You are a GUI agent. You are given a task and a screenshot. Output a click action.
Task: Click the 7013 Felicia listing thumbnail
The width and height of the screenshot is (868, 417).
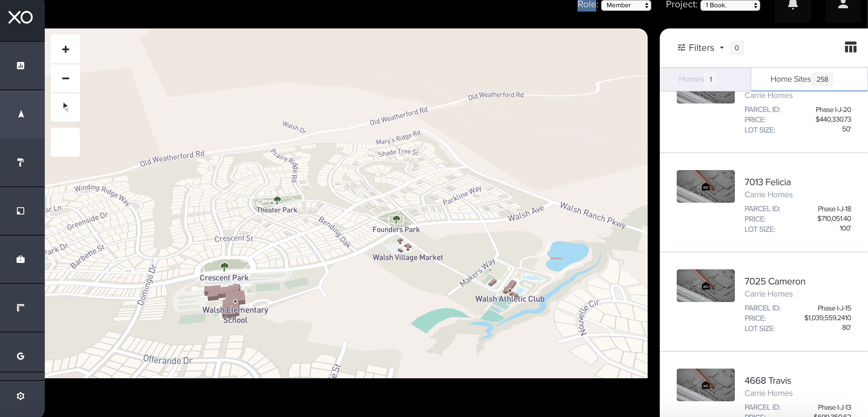pos(705,186)
